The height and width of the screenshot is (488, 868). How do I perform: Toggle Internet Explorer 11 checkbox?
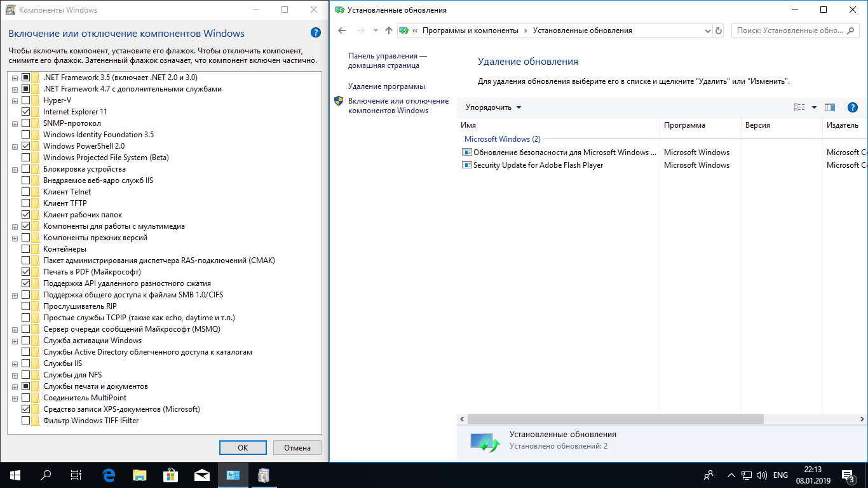pyautogui.click(x=26, y=112)
